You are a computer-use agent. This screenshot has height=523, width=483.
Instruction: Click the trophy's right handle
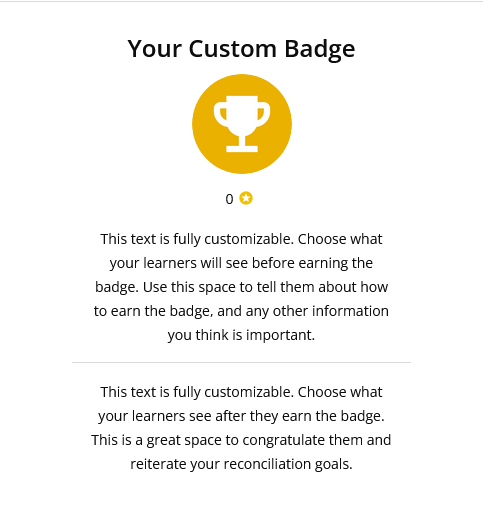pos(264,114)
